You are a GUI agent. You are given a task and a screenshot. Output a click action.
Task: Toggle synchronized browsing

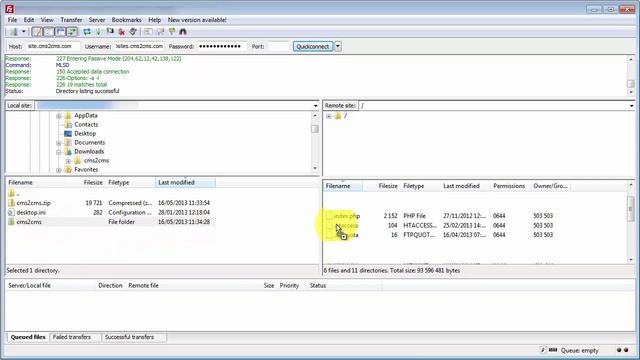pyautogui.click(x=171, y=31)
